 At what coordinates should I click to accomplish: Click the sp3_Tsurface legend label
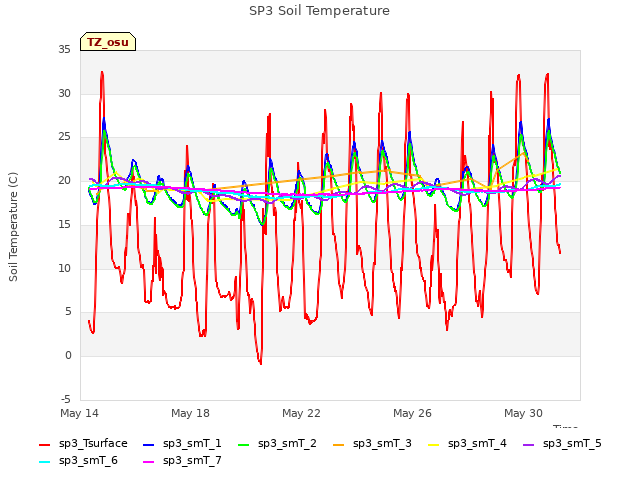(93, 444)
